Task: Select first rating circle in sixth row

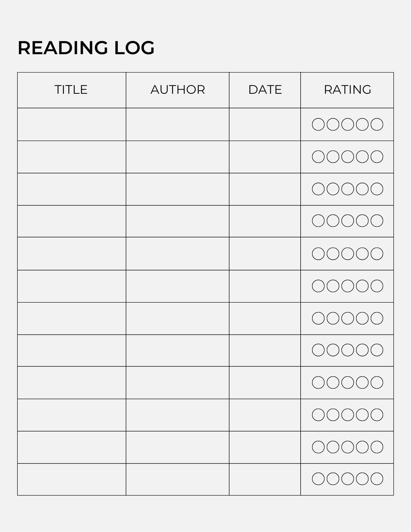Action: click(318, 286)
